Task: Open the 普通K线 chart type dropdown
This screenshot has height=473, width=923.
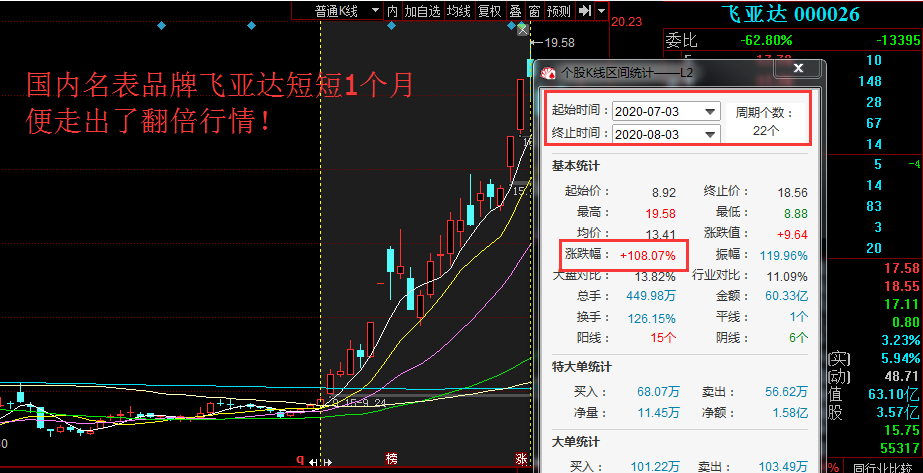Action: tap(338, 11)
